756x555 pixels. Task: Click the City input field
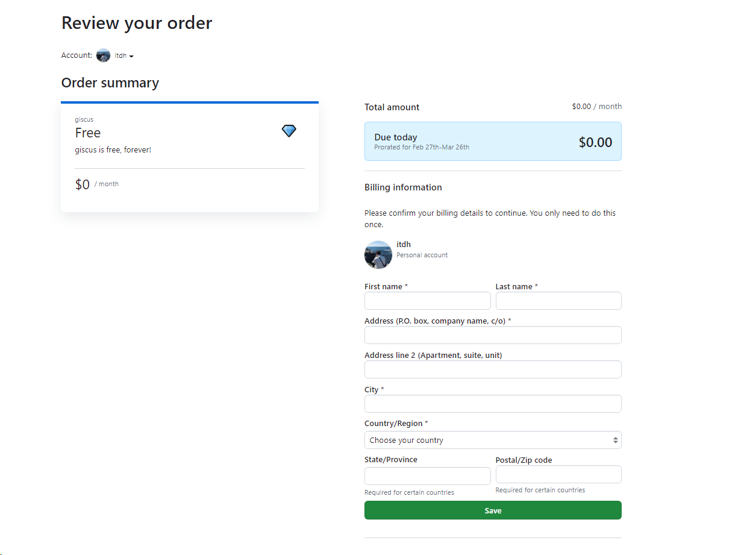pos(493,404)
